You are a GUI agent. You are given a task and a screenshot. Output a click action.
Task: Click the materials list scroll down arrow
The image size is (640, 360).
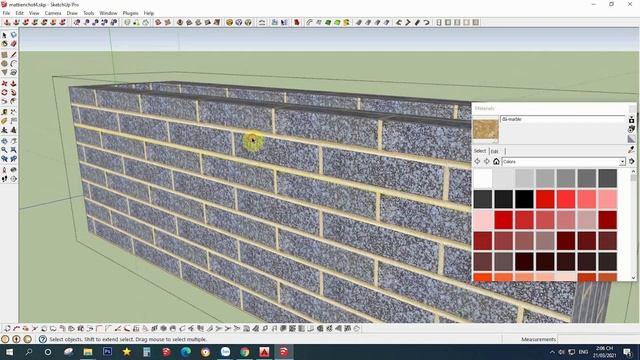[633, 278]
